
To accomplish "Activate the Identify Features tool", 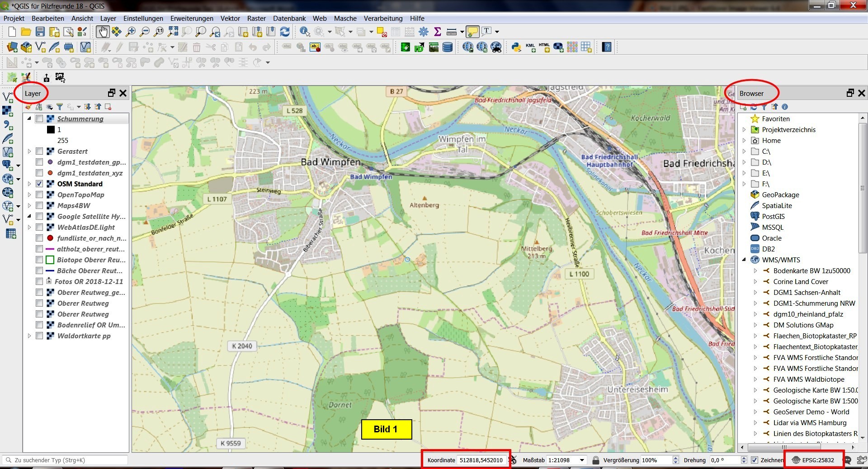I will pyautogui.click(x=305, y=32).
